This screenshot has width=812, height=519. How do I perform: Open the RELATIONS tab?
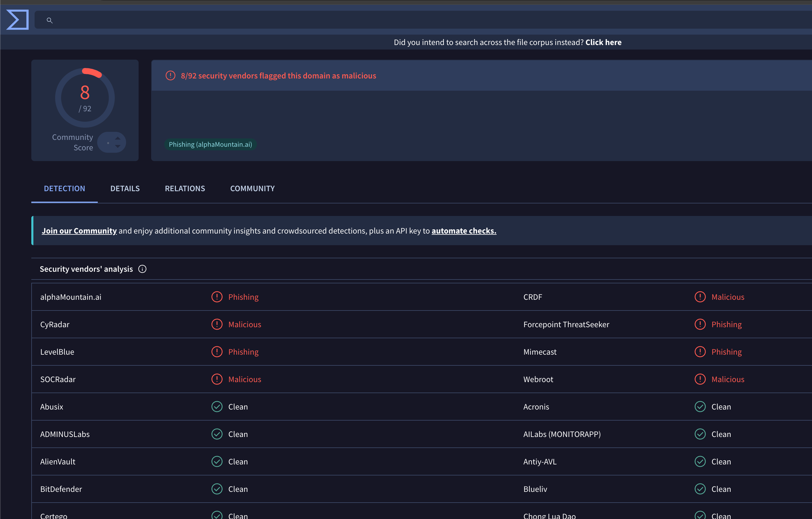coord(185,188)
